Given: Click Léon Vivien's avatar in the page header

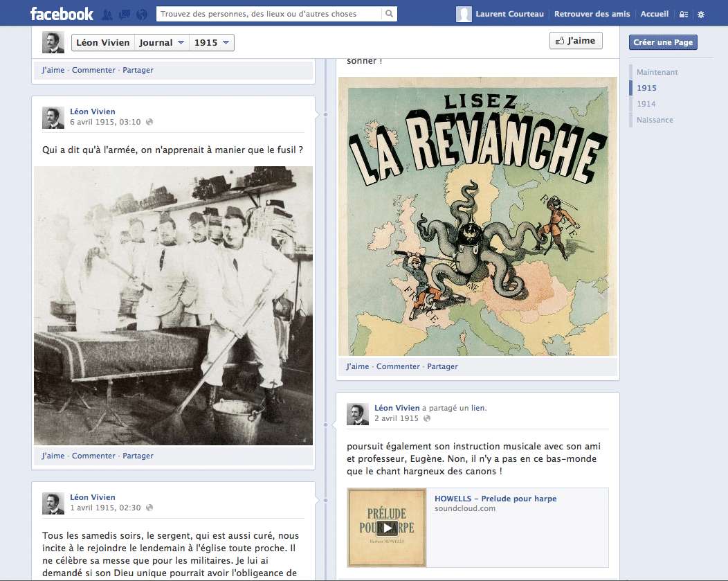Looking at the screenshot, I should (53, 42).
